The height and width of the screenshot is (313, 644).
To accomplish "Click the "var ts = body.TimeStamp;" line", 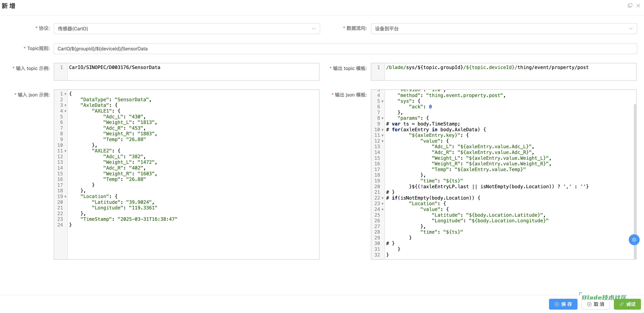I will (423, 124).
